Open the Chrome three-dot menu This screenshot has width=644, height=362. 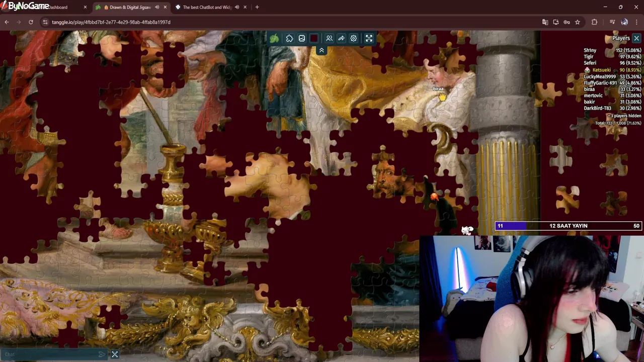(x=637, y=22)
